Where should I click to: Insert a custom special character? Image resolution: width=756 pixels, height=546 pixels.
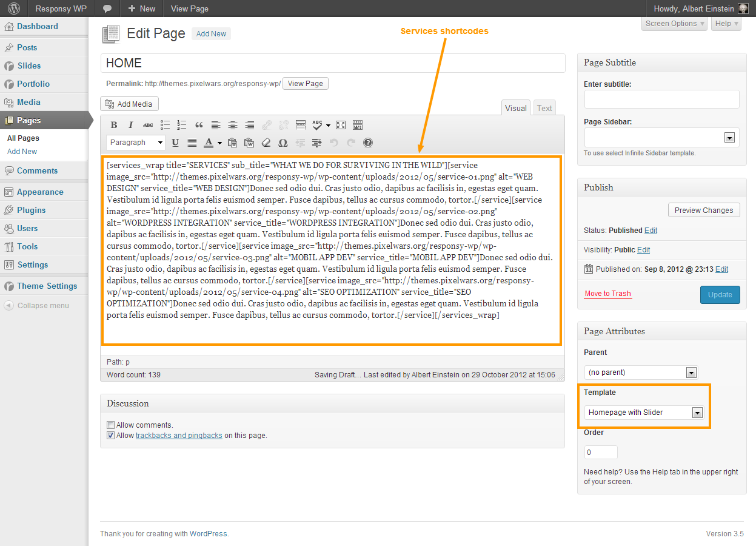point(283,143)
